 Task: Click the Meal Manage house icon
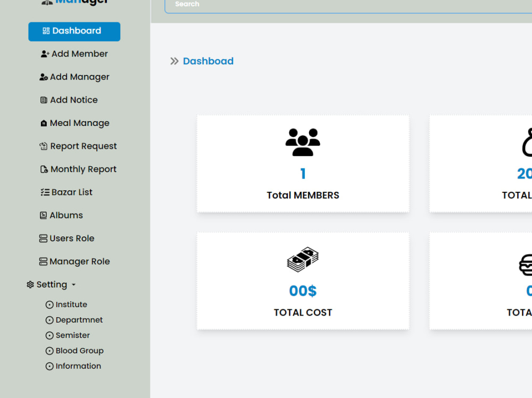coord(44,123)
